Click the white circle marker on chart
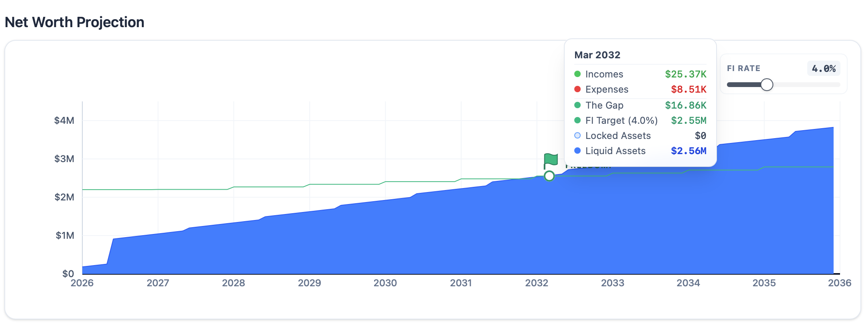868x329 pixels. 549,176
